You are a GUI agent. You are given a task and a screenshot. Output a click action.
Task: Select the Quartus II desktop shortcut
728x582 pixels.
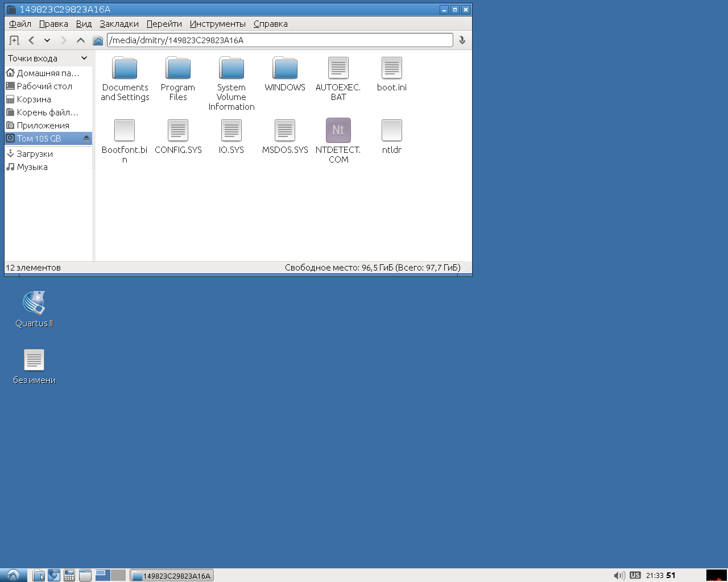pos(34,304)
